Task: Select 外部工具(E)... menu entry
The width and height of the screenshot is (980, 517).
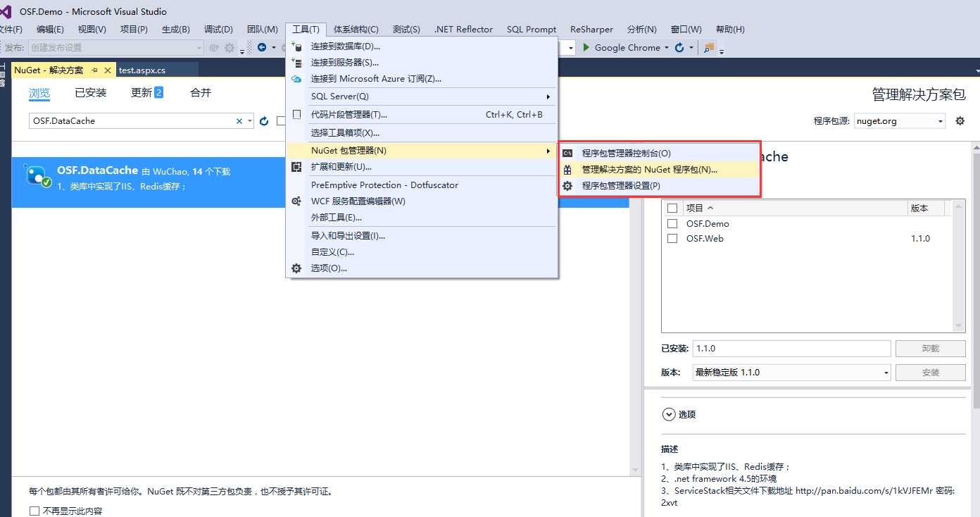Action: (x=422, y=218)
